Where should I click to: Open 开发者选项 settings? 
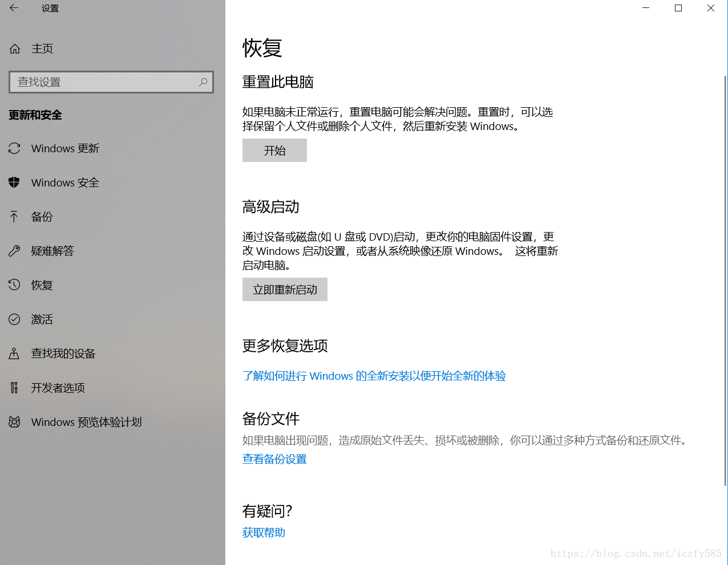pos(58,388)
